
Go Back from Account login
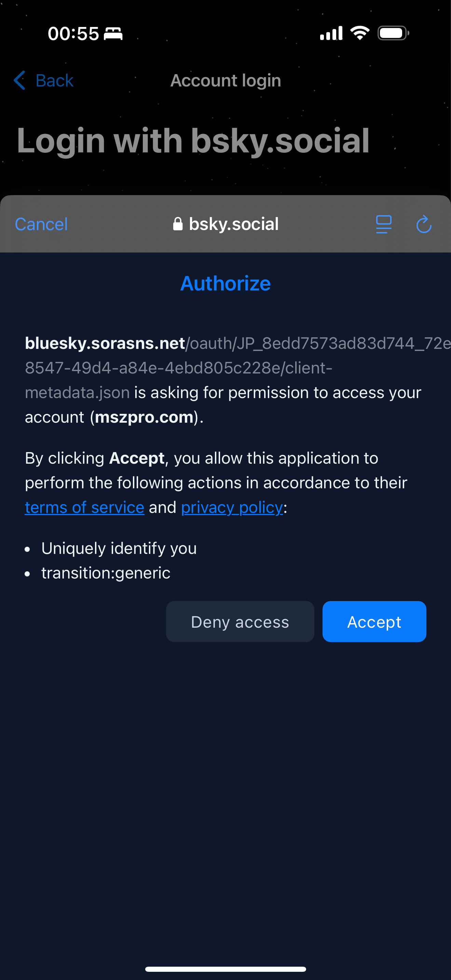(x=43, y=80)
